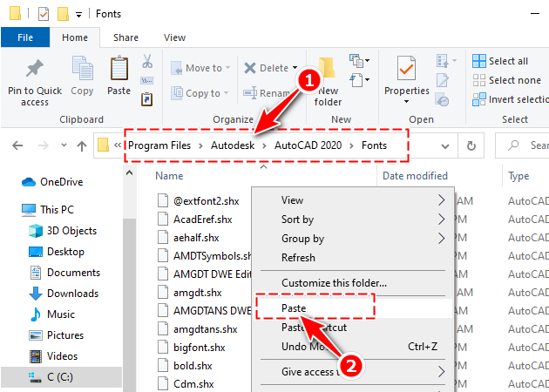Click Program Files in the breadcrumb
Viewport: 549px width, 392px height.
159,145
